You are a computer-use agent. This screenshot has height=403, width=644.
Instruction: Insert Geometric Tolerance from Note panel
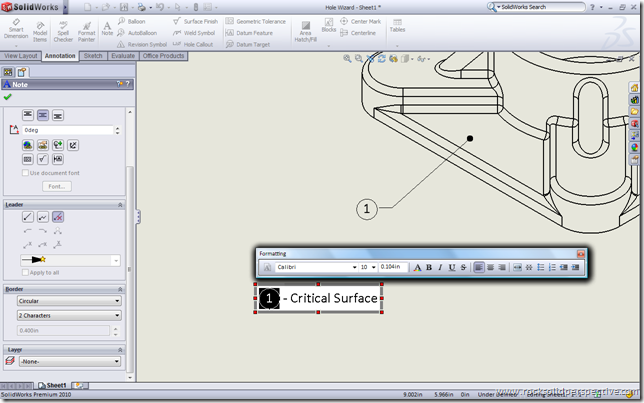[x=28, y=159]
